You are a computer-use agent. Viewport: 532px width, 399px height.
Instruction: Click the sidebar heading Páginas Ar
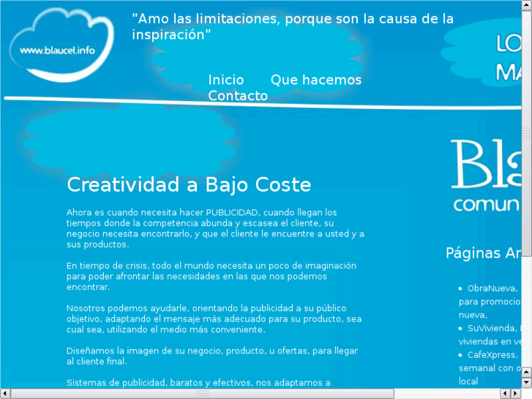click(484, 253)
